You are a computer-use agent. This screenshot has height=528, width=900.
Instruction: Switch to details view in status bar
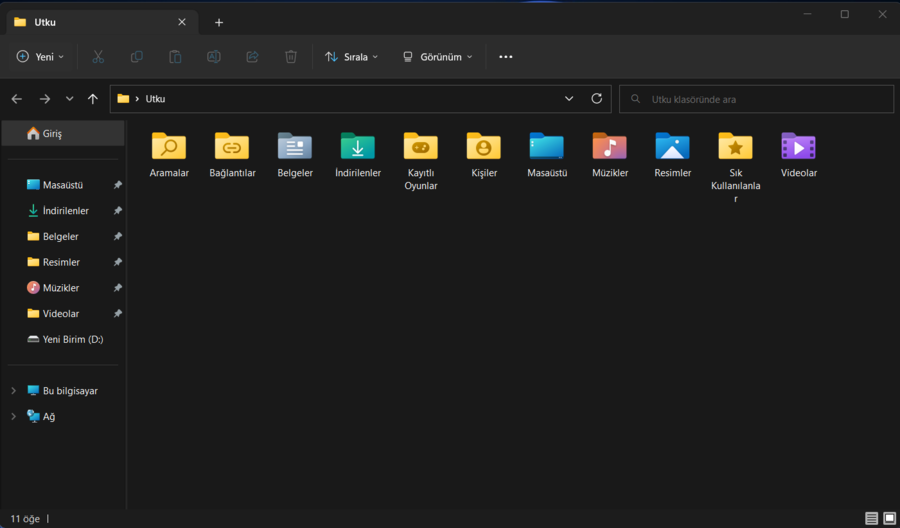[x=871, y=518]
